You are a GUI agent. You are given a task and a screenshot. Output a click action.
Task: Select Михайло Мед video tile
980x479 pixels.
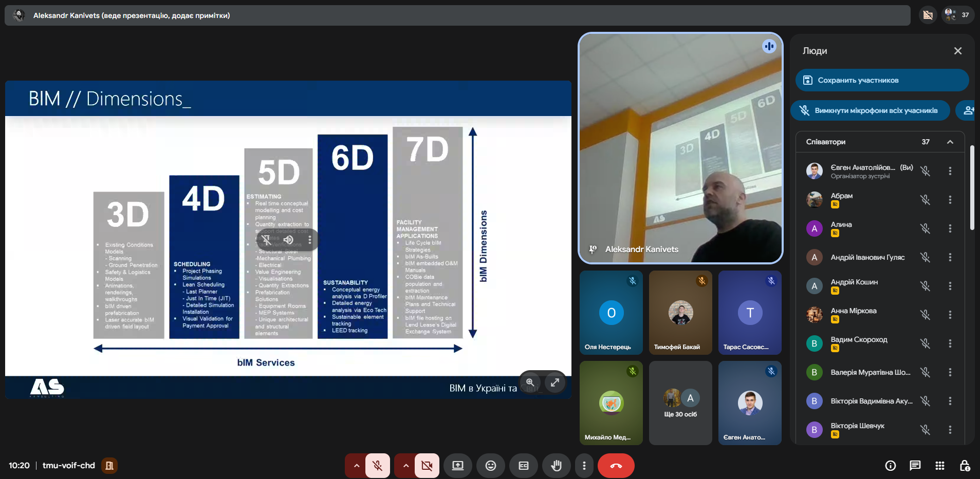tap(611, 403)
